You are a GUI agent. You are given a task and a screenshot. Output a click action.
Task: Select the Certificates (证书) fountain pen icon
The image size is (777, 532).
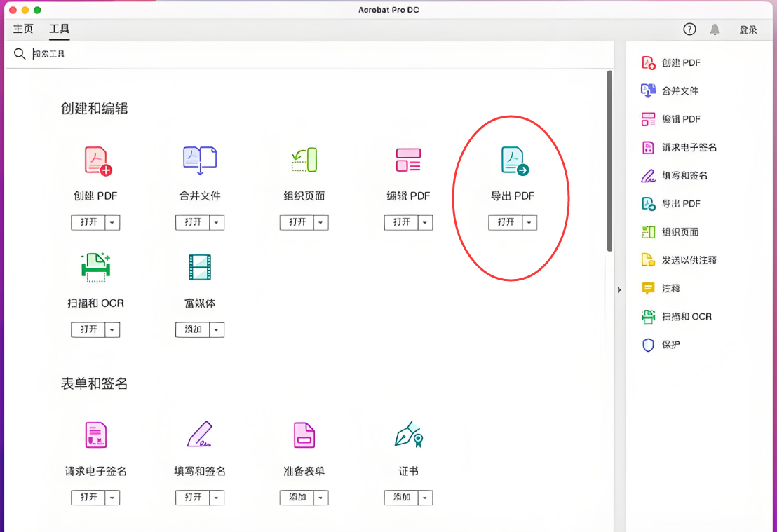point(409,435)
